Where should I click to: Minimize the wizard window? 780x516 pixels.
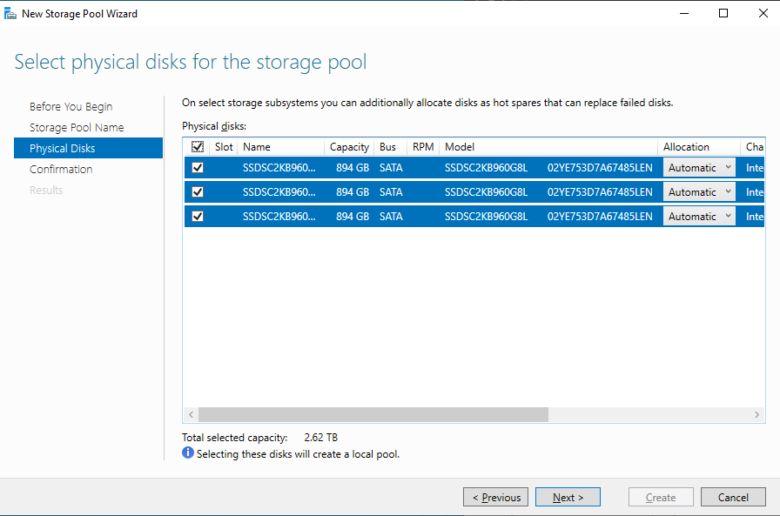(684, 13)
